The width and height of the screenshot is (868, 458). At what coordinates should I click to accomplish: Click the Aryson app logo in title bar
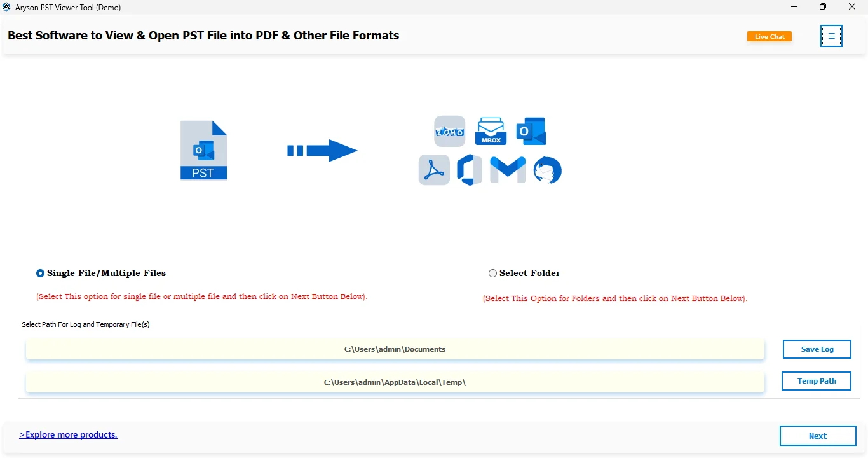tap(7, 8)
